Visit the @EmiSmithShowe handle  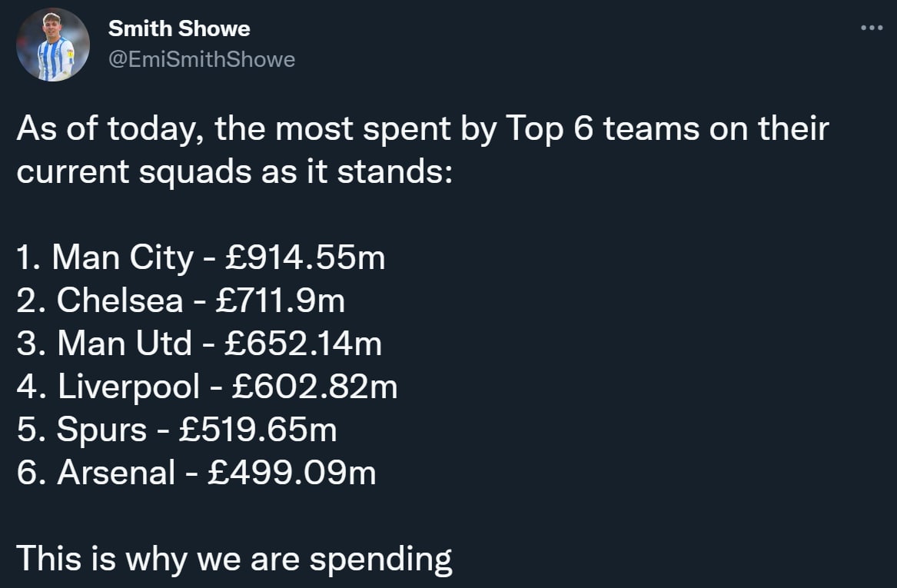pos(201,59)
